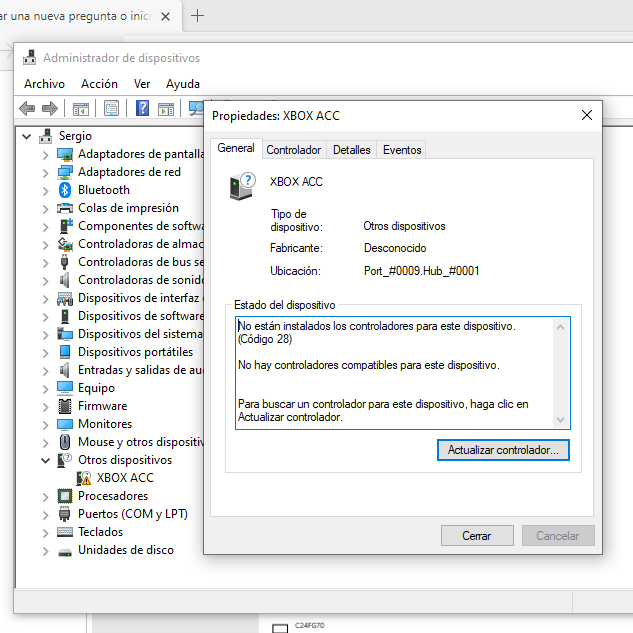Click the device status scrollbar up arrow
The height and width of the screenshot is (633, 633).
(560, 327)
